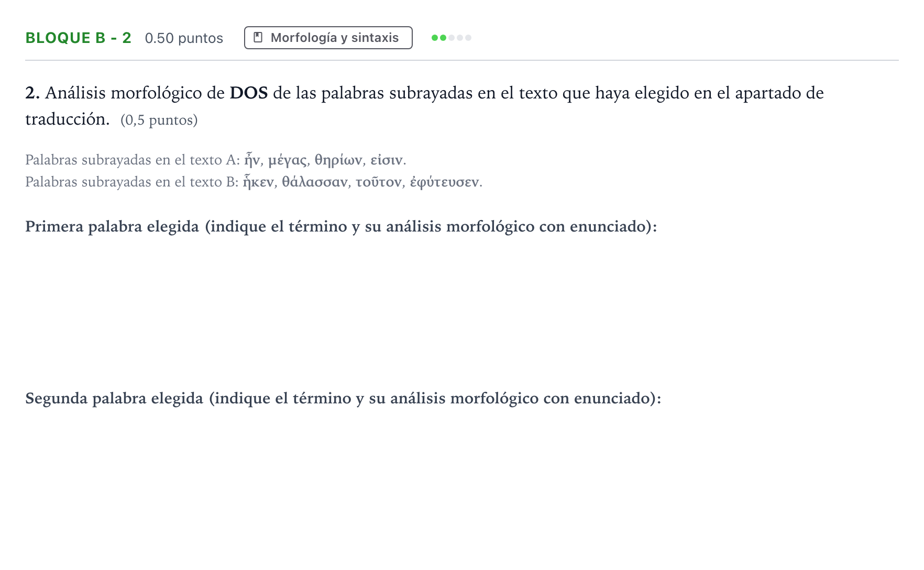Click the BLOQUE B - 2 heading
Viewport: 924px width, 570px height.
tap(78, 38)
